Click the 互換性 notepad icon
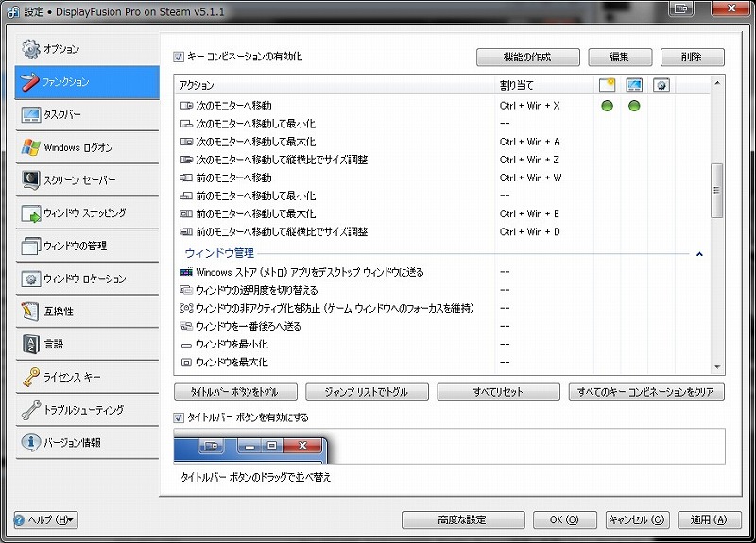756x543 pixels. click(30, 312)
